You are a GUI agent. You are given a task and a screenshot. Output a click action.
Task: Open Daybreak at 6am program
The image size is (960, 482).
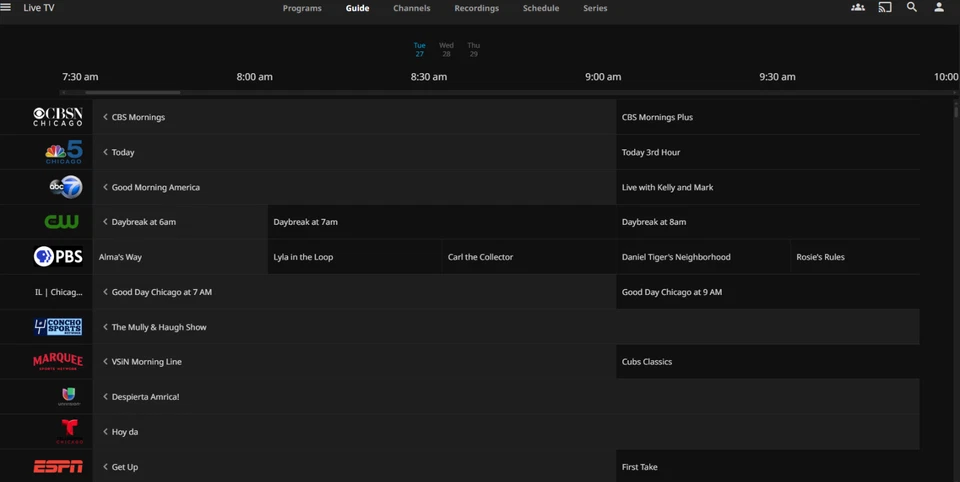[x=180, y=222]
